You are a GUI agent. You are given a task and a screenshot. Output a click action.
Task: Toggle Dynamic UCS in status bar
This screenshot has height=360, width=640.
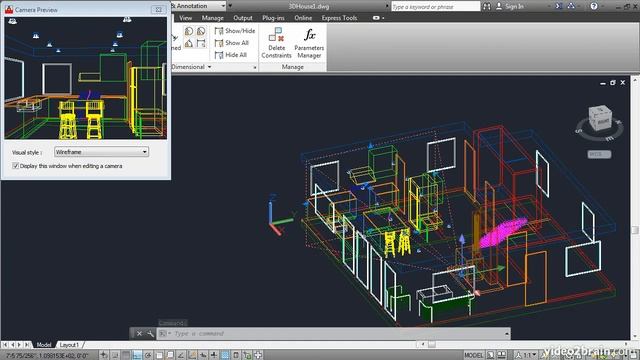(192, 355)
